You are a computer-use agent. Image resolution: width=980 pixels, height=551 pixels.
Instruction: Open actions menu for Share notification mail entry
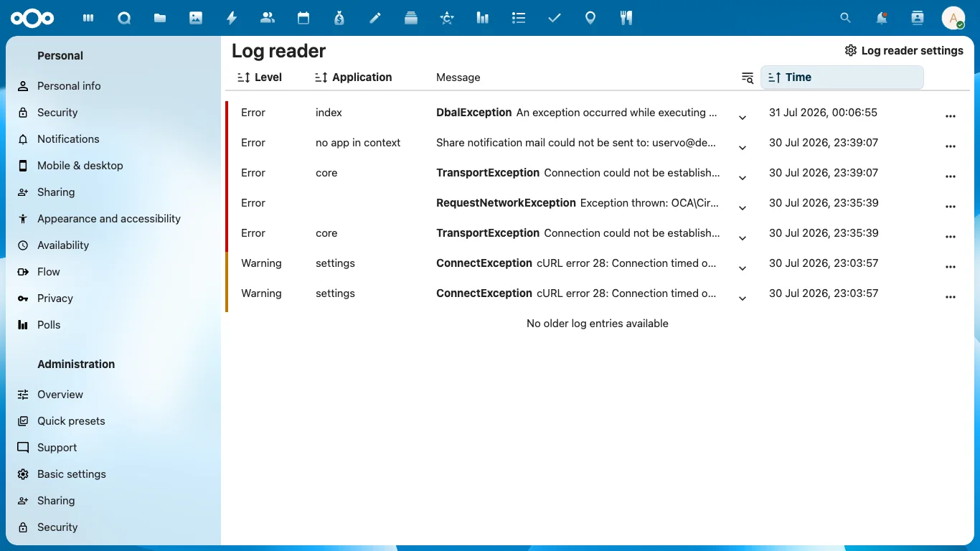(951, 146)
